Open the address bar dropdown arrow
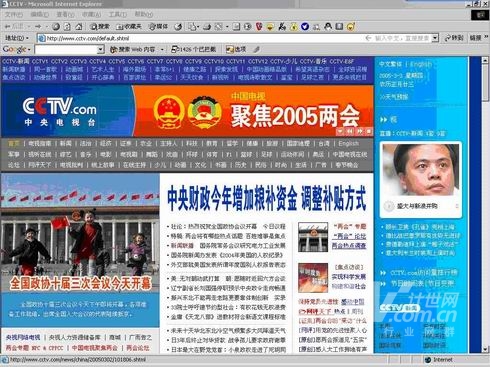The height and width of the screenshot is (367, 490). tap(435, 38)
